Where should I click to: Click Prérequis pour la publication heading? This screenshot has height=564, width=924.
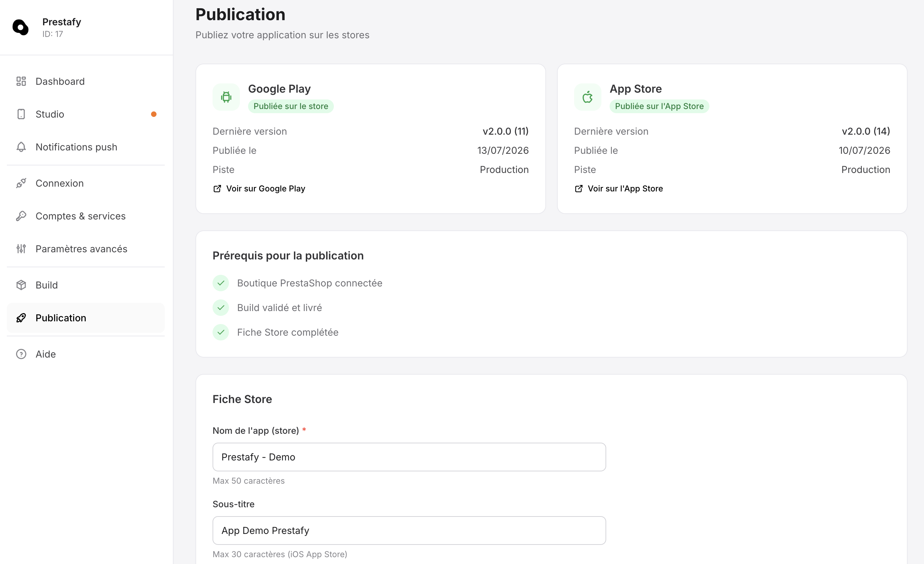pyautogui.click(x=288, y=256)
